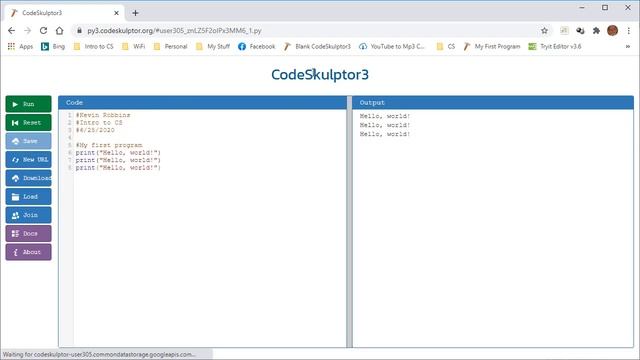Open a new browser tab

tap(136, 13)
